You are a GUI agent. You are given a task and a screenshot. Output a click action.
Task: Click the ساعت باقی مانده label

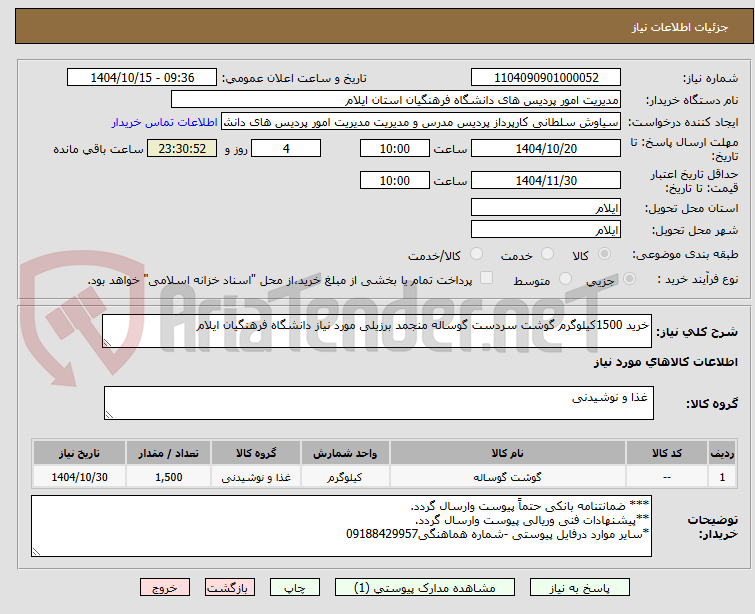(x=98, y=149)
